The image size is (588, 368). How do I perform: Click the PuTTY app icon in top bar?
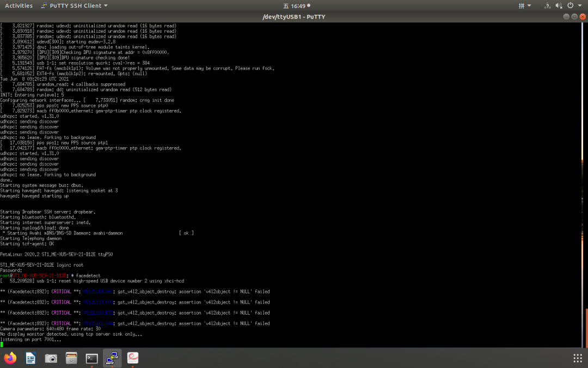click(x=44, y=5)
